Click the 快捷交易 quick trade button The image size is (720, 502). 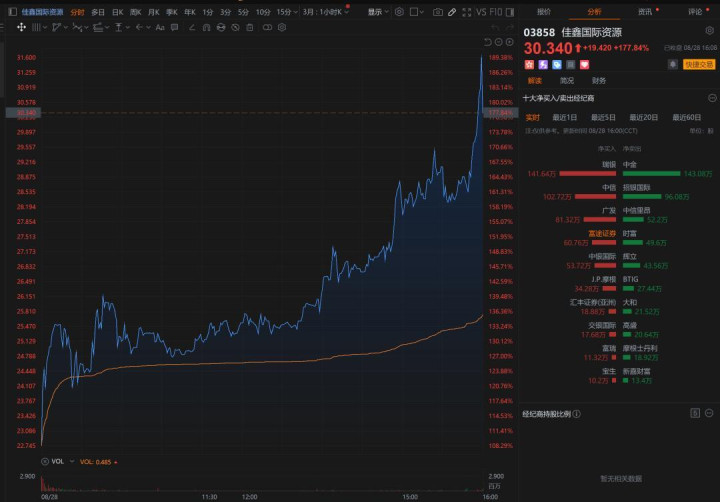click(699, 64)
